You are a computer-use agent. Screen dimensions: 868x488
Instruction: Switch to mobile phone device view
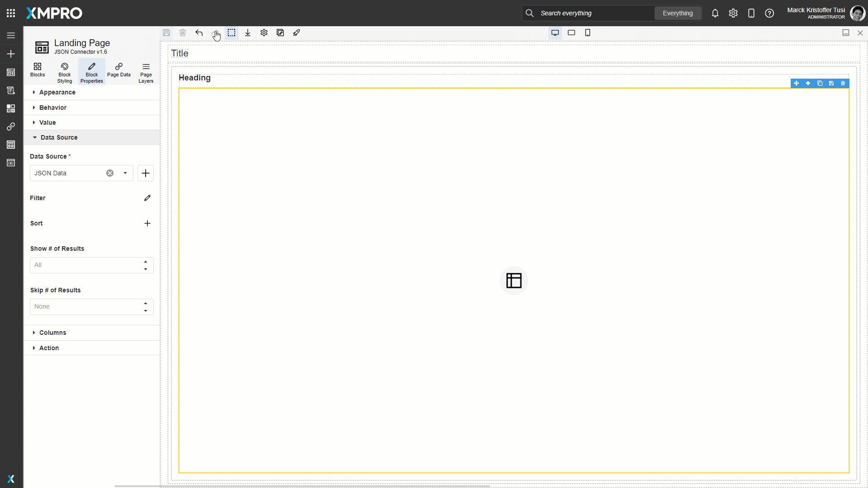[588, 33]
